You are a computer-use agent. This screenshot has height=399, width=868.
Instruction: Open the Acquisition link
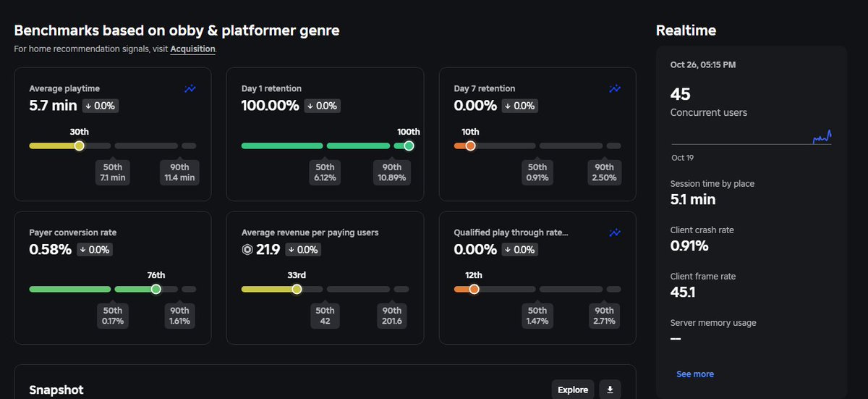click(192, 49)
